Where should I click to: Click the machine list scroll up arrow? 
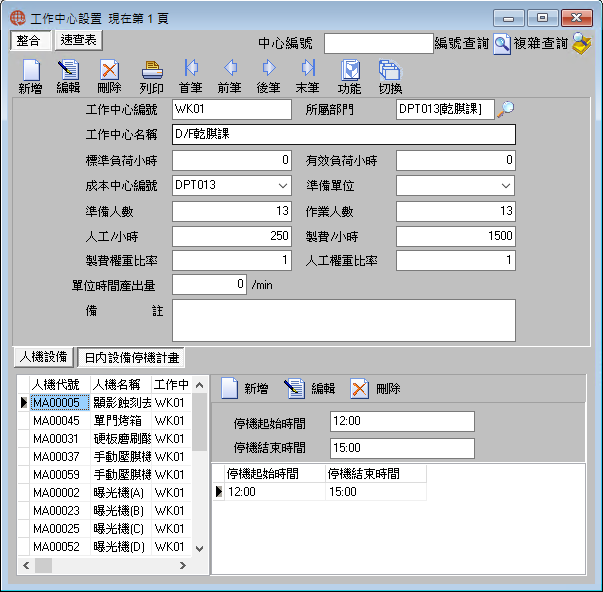(200, 385)
